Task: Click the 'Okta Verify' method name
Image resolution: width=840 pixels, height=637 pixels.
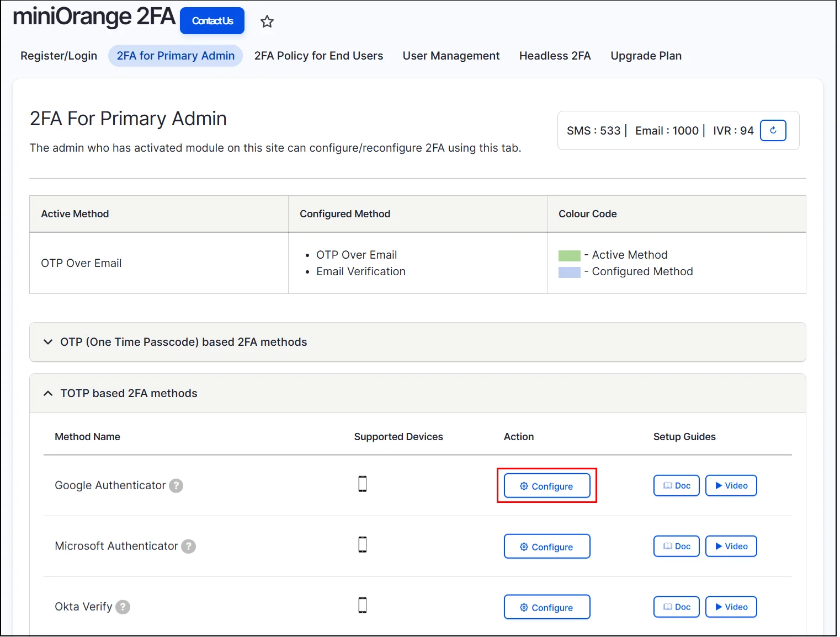Action: tap(83, 607)
